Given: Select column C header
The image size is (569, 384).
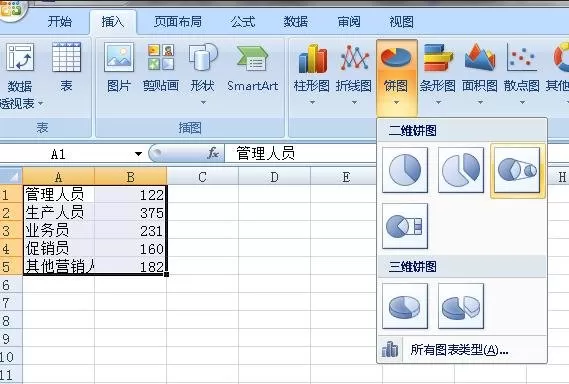Looking at the screenshot, I should point(202,176).
